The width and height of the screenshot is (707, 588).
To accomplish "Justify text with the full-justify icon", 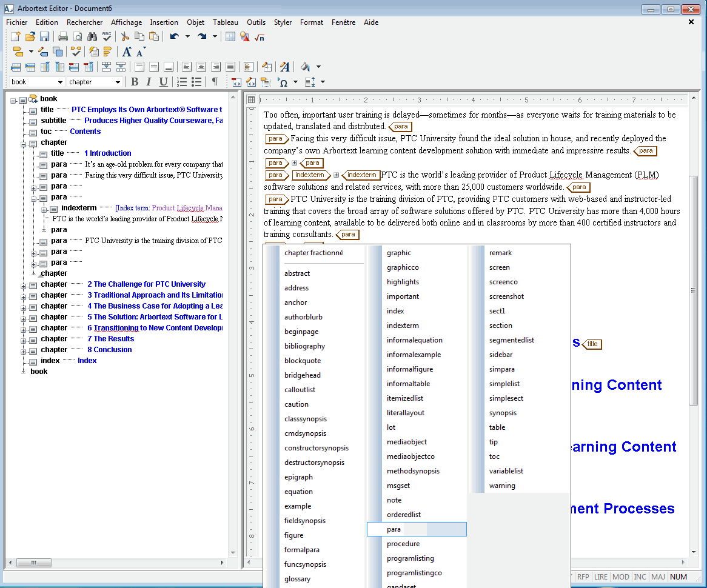I will (230, 67).
